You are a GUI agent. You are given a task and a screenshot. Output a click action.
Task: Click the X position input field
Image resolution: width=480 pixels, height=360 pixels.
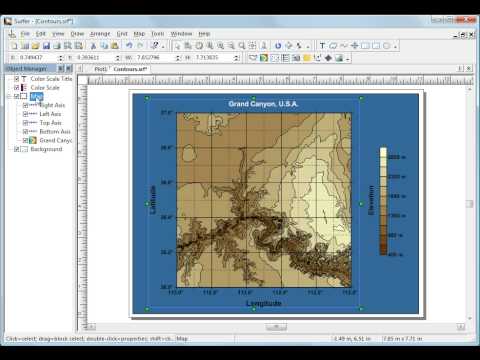pyautogui.click(x=37, y=58)
